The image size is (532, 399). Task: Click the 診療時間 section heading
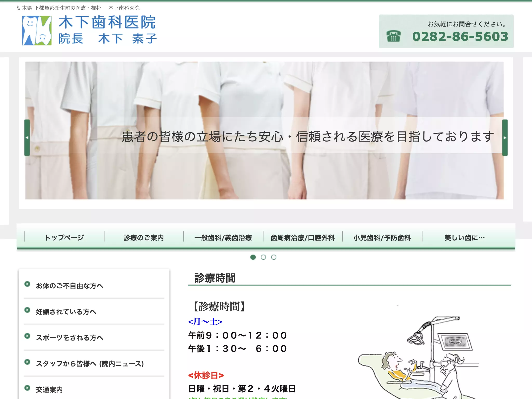(x=215, y=278)
